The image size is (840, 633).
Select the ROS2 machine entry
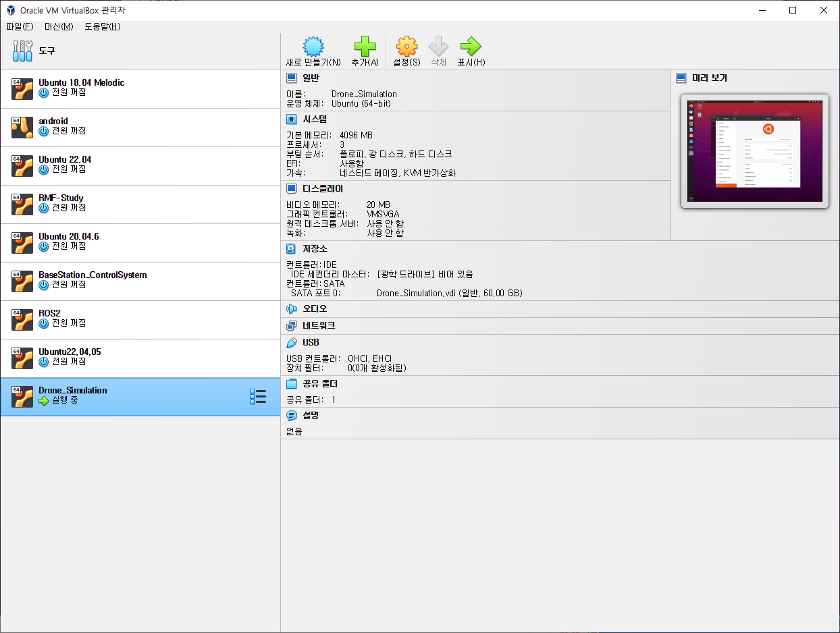point(140,319)
